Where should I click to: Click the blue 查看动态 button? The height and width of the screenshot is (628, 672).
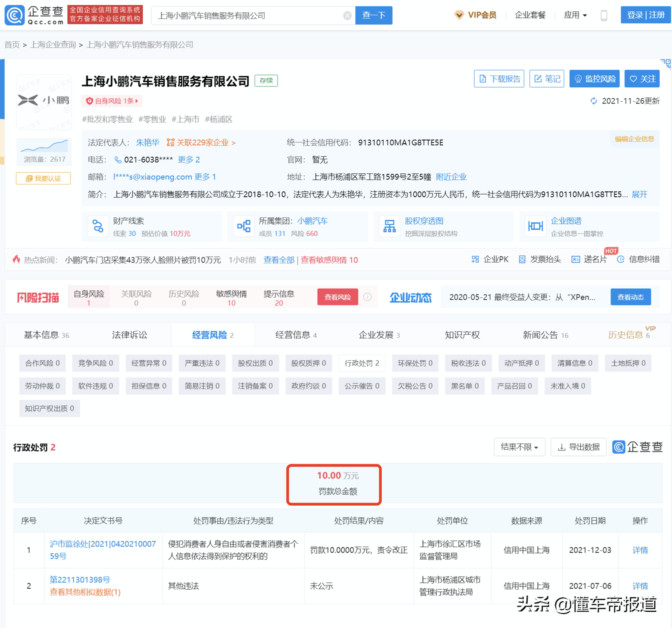(x=630, y=297)
